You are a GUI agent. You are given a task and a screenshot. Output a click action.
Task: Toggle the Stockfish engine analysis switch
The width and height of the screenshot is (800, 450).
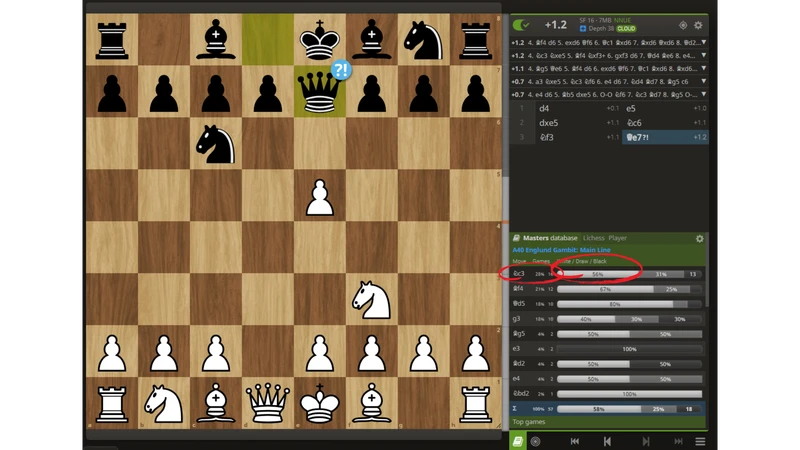[521, 25]
